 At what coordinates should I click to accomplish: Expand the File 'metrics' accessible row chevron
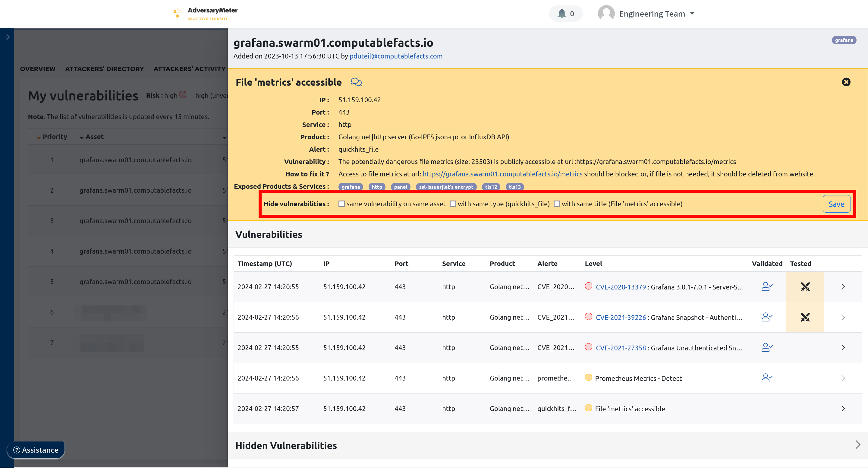[843, 408]
